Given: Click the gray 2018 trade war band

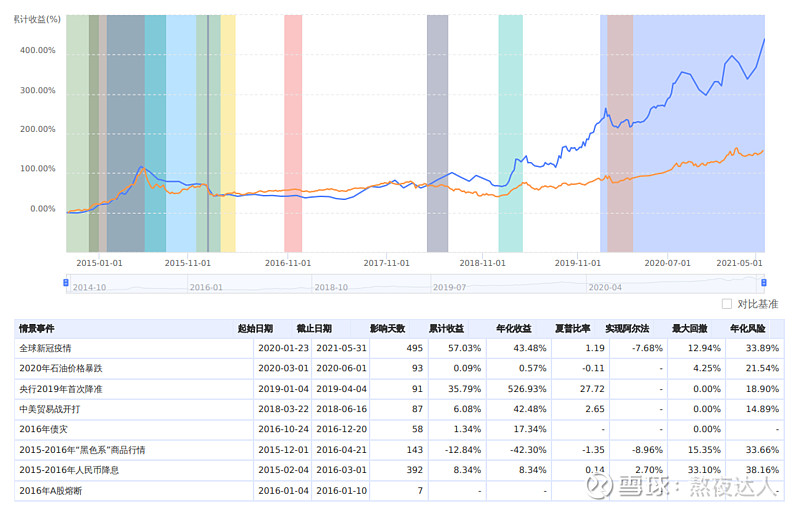Looking at the screenshot, I should 437,133.
